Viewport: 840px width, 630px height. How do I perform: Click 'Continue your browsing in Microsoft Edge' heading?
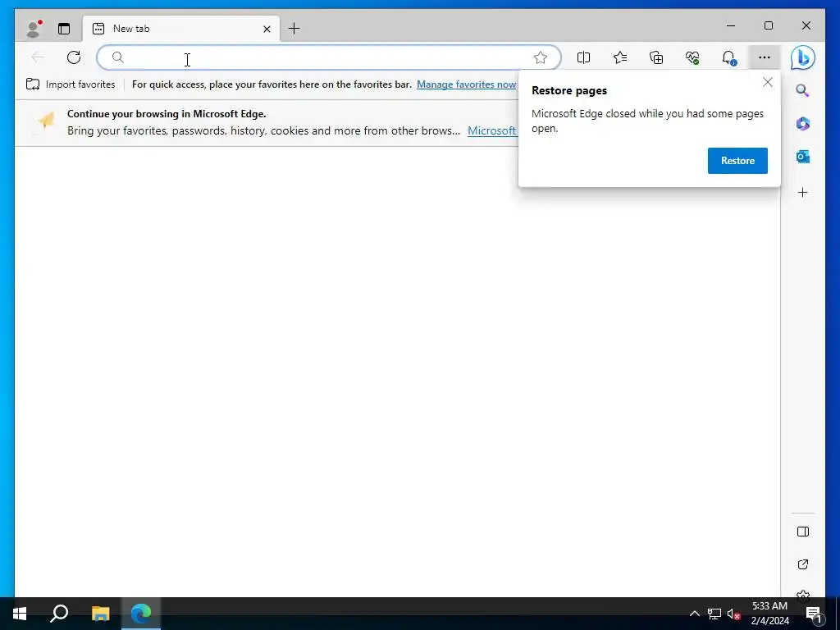[x=167, y=113]
